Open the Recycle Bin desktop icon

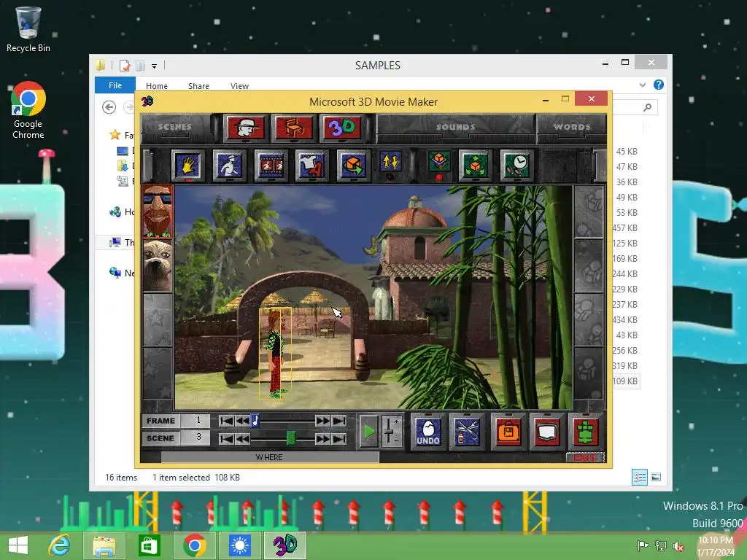tap(28, 28)
